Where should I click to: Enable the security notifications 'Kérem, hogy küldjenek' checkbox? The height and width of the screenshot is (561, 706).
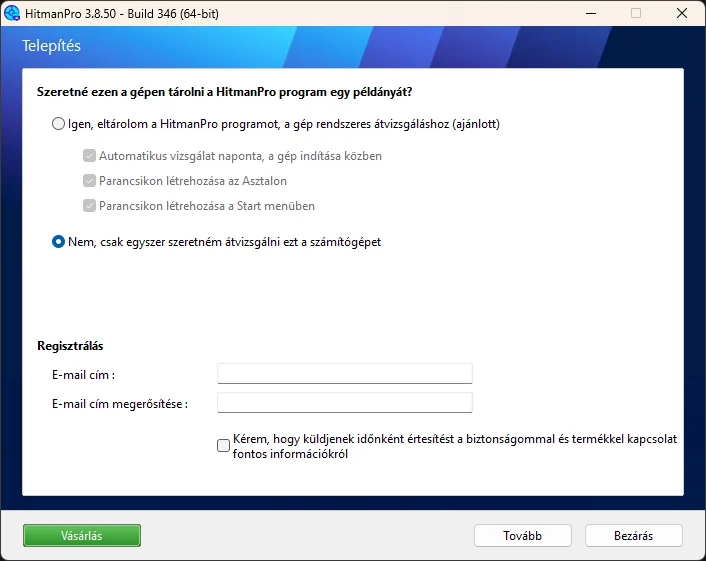click(x=223, y=446)
